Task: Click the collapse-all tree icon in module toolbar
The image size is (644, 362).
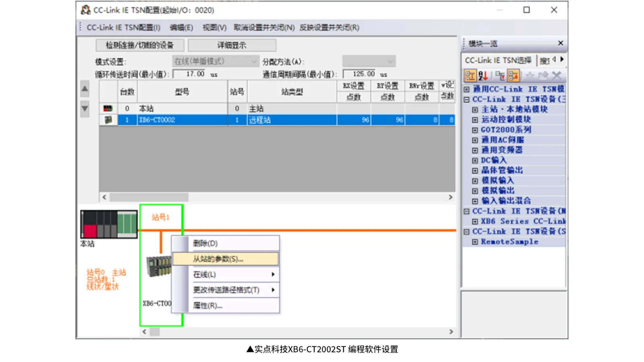Action: 513,76
